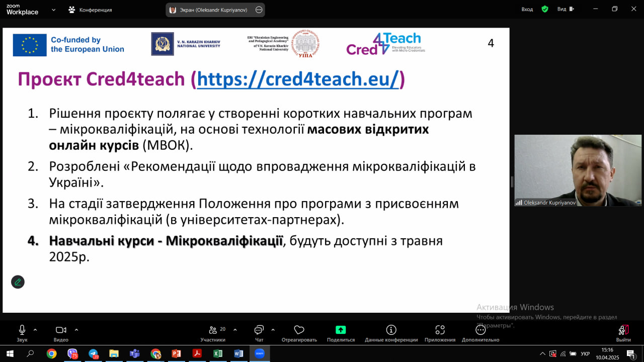Click the V. N. Karazin Kharkiv University logo
Screen dimensions: 644x362
click(186, 44)
